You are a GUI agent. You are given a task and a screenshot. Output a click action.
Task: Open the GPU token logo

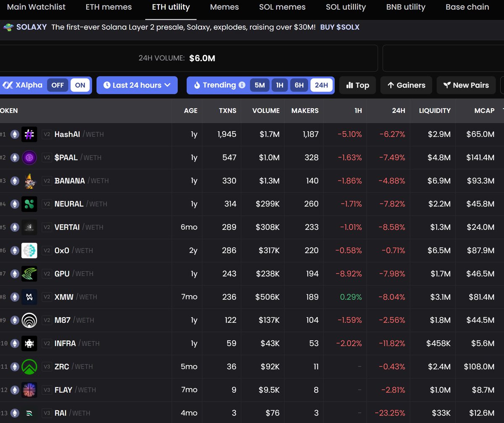pyautogui.click(x=29, y=274)
